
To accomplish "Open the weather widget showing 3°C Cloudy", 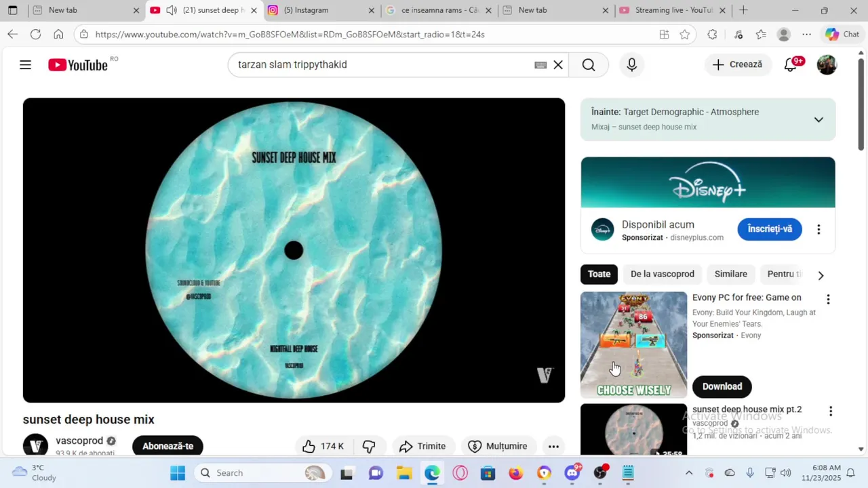I will [35, 472].
